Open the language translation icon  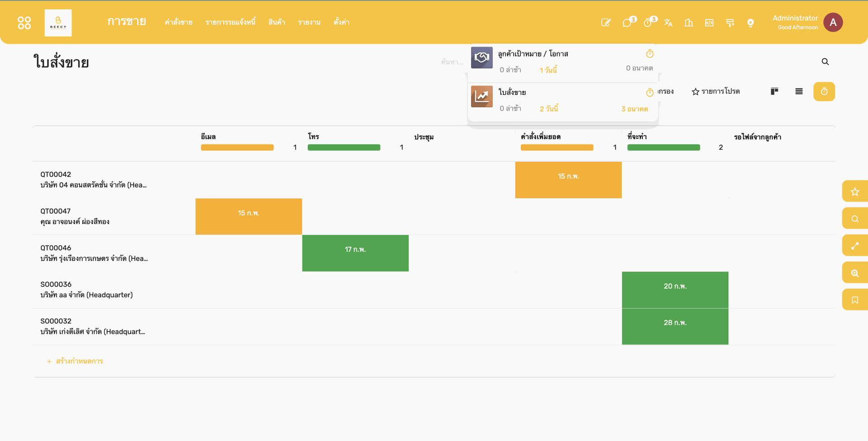669,22
